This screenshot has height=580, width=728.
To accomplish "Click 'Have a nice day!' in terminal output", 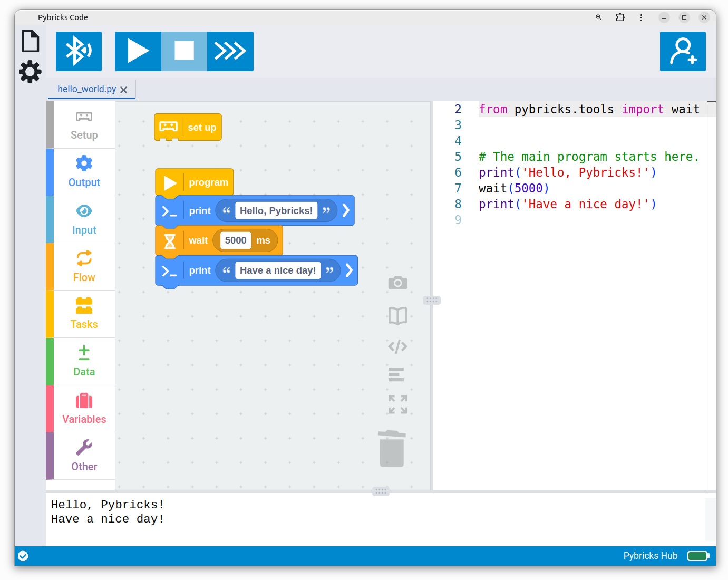I will click(x=108, y=519).
